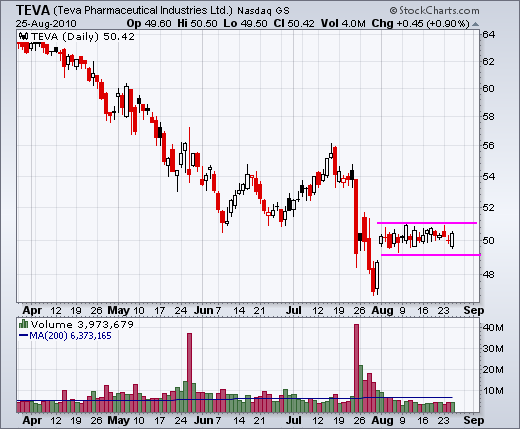This screenshot has width=520, height=429.
Task: Click the 56 price axis label
Action: click(489, 146)
